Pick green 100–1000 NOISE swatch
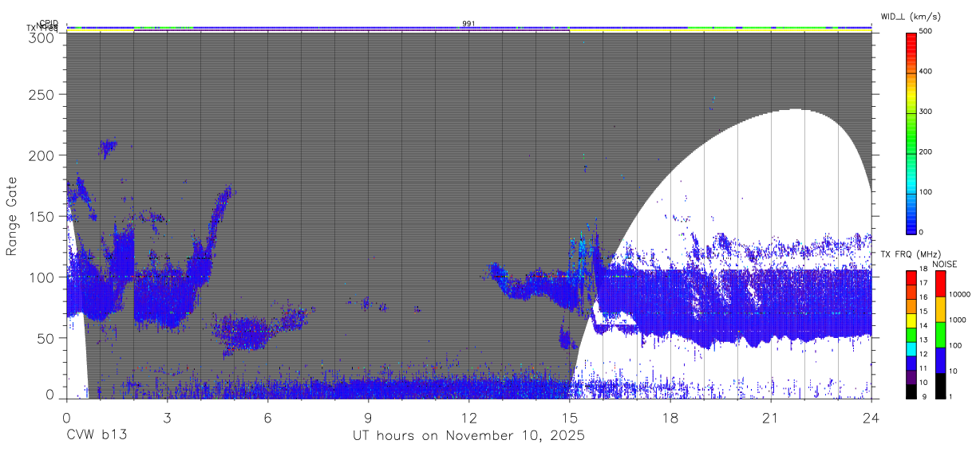The height and width of the screenshot is (452, 980). pyautogui.click(x=940, y=333)
